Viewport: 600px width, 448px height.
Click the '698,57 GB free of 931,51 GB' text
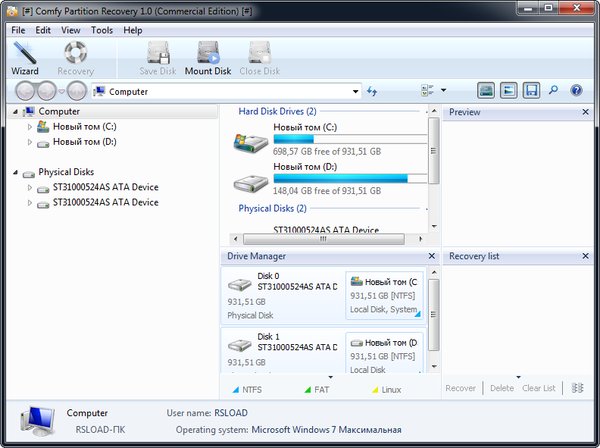pos(327,152)
